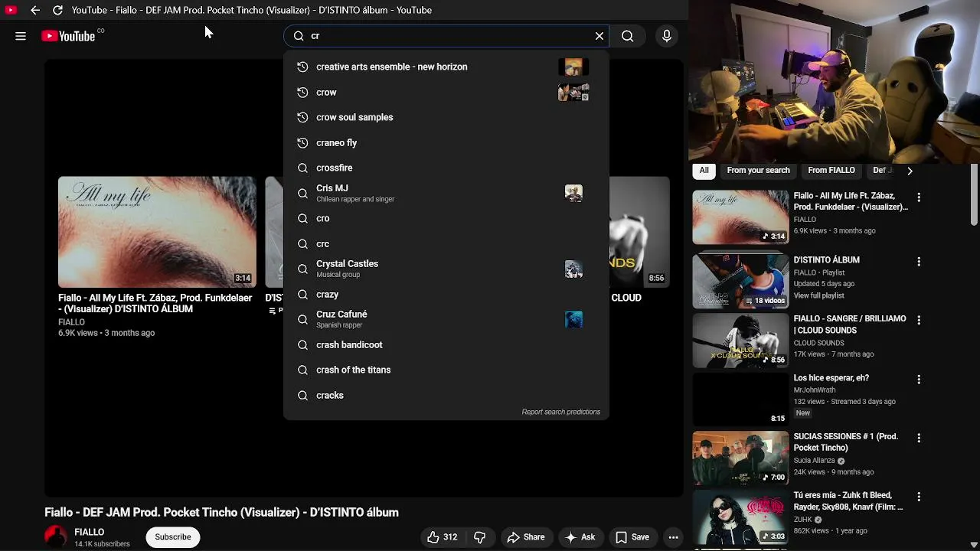Open Cruz Cafuné thumbnail in suggestions

click(x=573, y=319)
